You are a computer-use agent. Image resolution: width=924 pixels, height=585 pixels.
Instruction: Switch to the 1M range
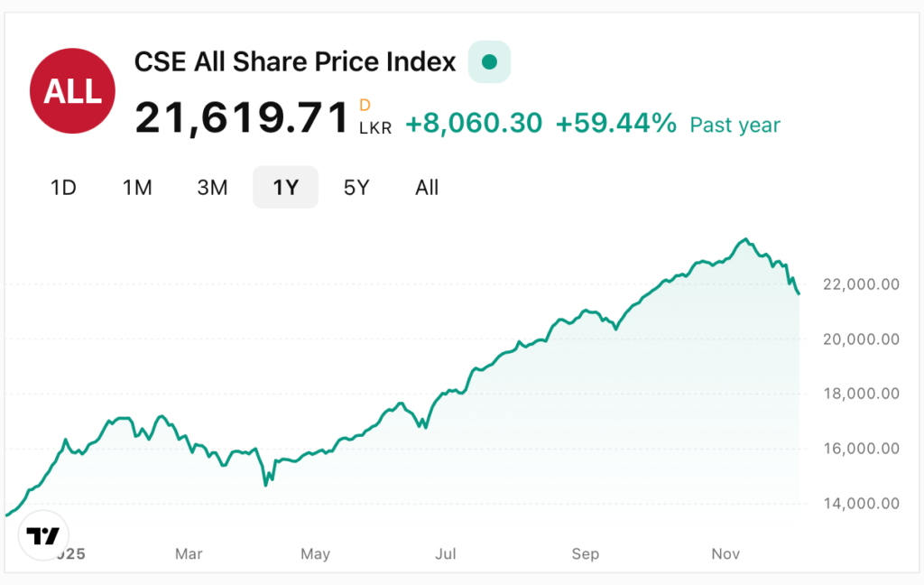[x=137, y=188]
